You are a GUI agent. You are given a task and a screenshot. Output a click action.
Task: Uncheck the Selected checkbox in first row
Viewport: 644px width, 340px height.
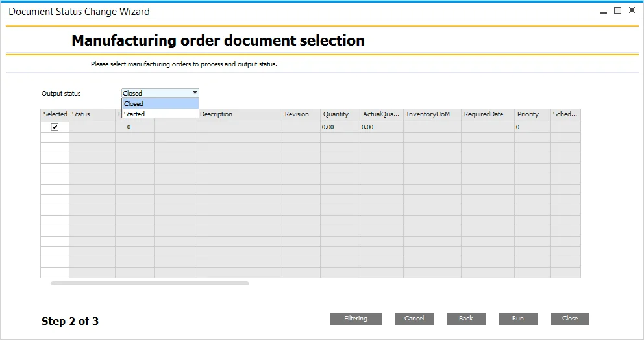pyautogui.click(x=55, y=127)
